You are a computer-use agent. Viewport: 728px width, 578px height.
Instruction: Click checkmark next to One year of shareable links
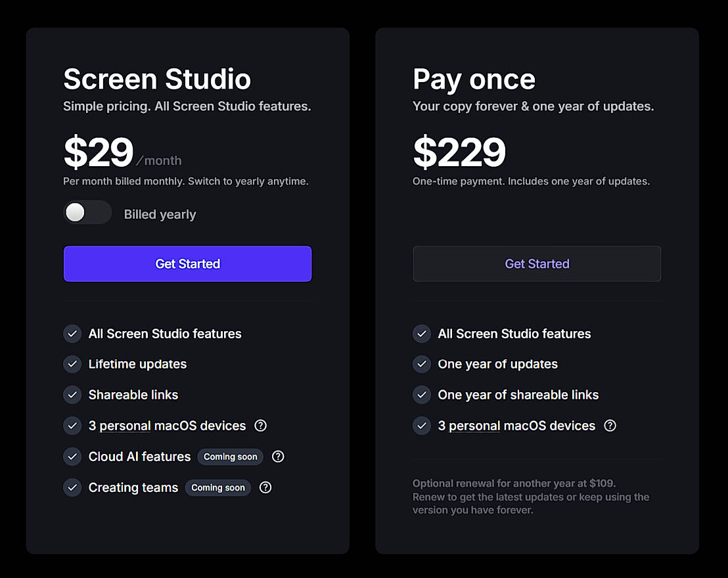click(x=422, y=395)
